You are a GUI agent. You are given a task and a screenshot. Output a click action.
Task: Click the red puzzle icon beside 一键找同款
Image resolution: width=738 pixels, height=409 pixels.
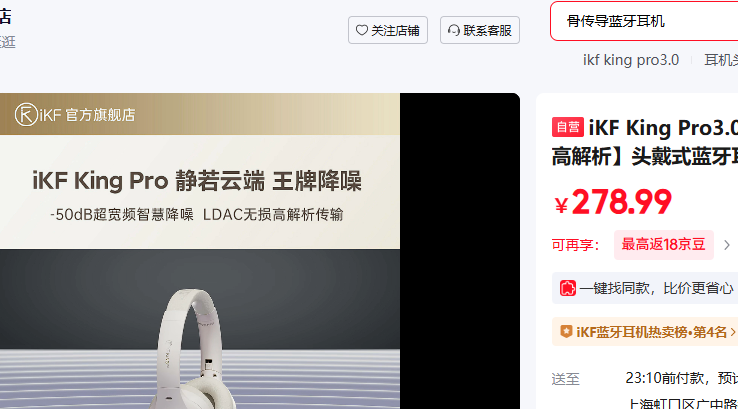click(568, 288)
